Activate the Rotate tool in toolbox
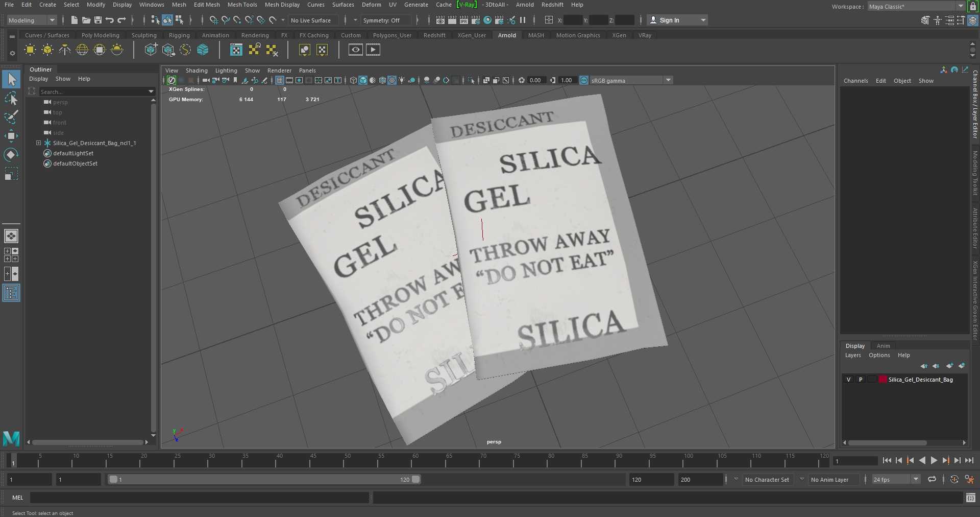The image size is (980, 517). [11, 154]
